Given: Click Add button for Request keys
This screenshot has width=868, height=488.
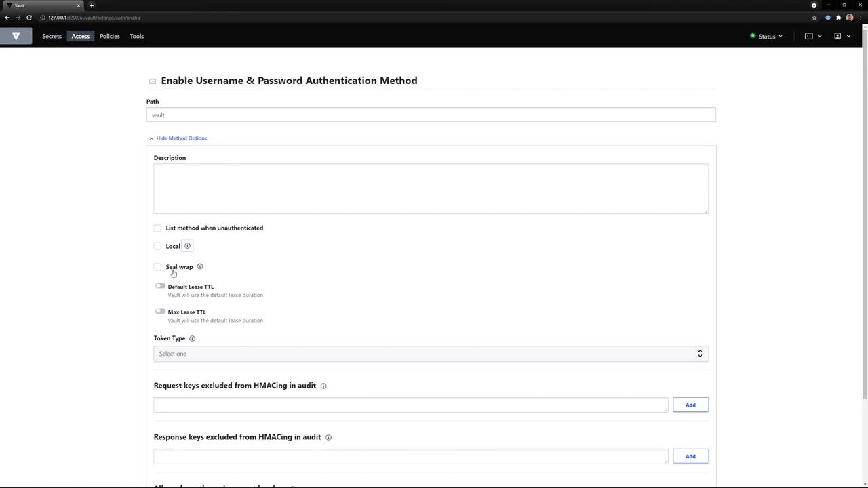Looking at the screenshot, I should (x=690, y=405).
